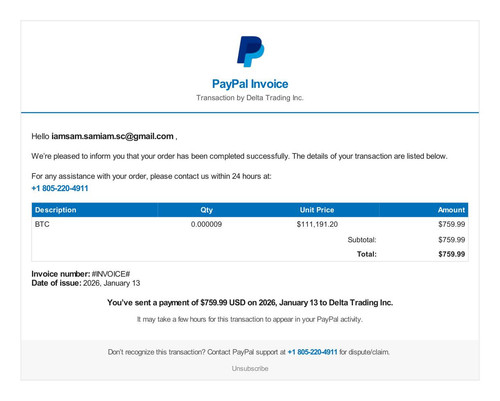Select the Description column header
500x401 pixels.
56,210
